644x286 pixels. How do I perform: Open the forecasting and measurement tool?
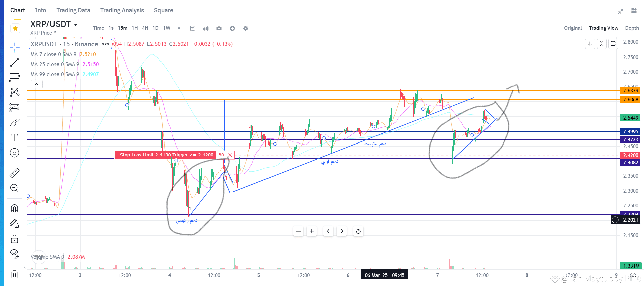tap(14, 108)
